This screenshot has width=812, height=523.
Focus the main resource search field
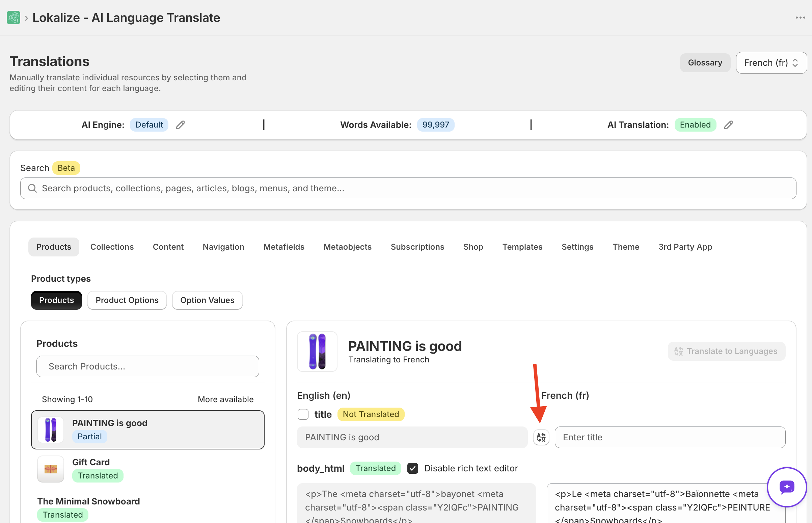[x=408, y=188]
